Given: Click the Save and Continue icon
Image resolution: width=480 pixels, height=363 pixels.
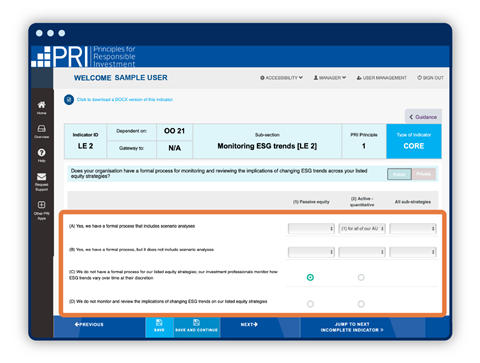Looking at the screenshot, I should 196,323.
